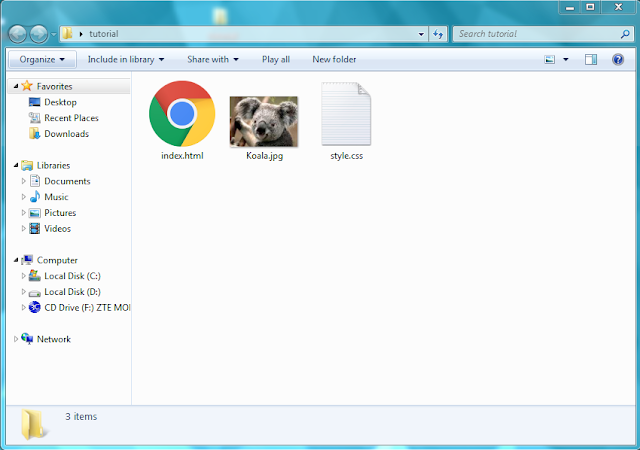
Task: Click the Local Disk (D:) drive icon
Action: (x=35, y=292)
